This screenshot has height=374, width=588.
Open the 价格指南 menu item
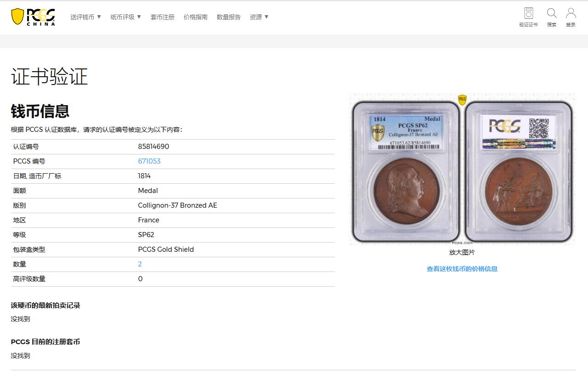(196, 17)
